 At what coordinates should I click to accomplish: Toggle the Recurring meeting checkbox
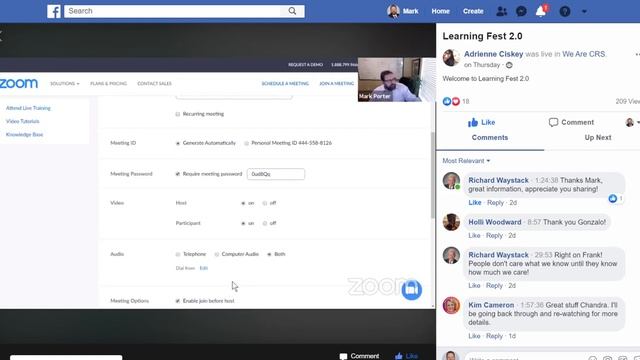[x=178, y=114]
